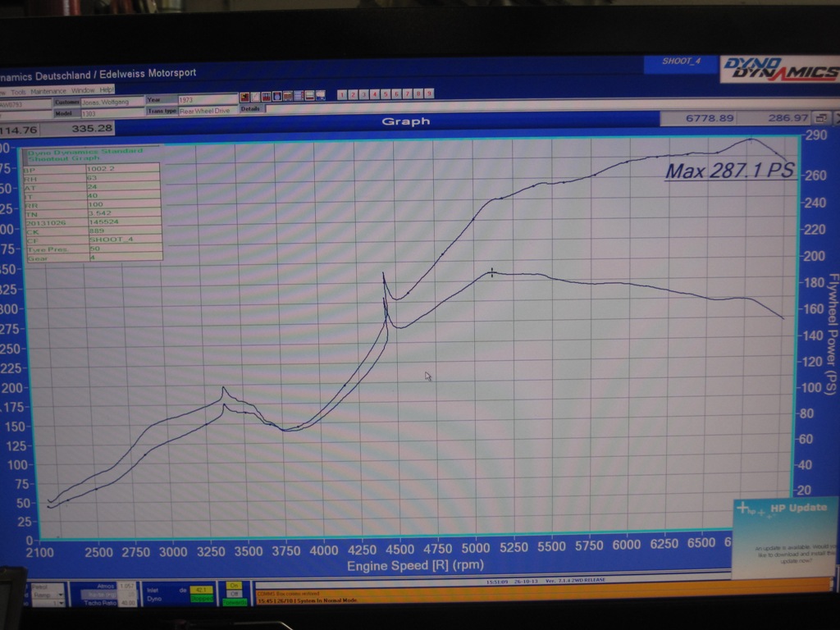Select numbered run button 5
Image resolution: width=840 pixels, height=630 pixels.
(x=386, y=94)
